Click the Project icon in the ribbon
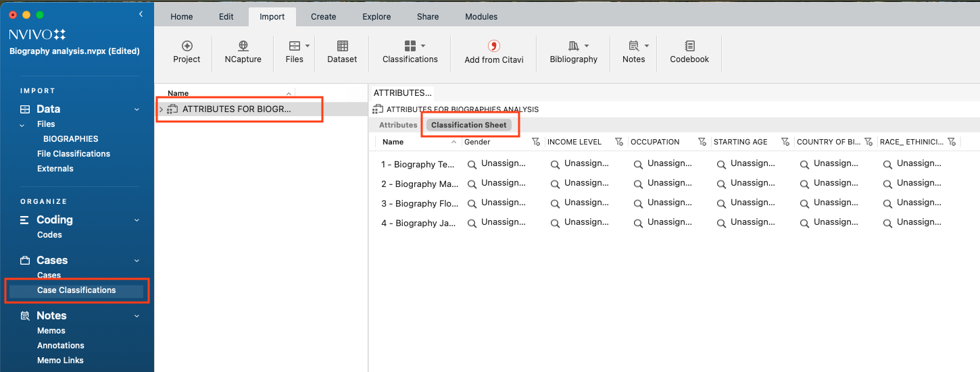 tap(187, 46)
